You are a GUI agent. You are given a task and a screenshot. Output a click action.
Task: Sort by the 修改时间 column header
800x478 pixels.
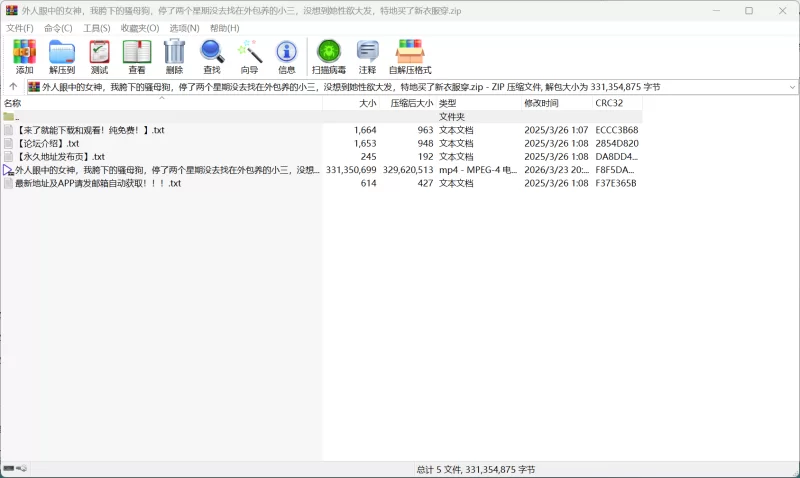tap(541, 103)
